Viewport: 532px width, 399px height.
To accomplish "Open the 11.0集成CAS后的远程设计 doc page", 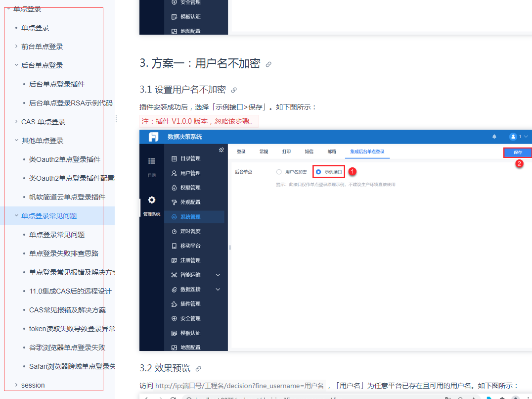I will click(70, 291).
